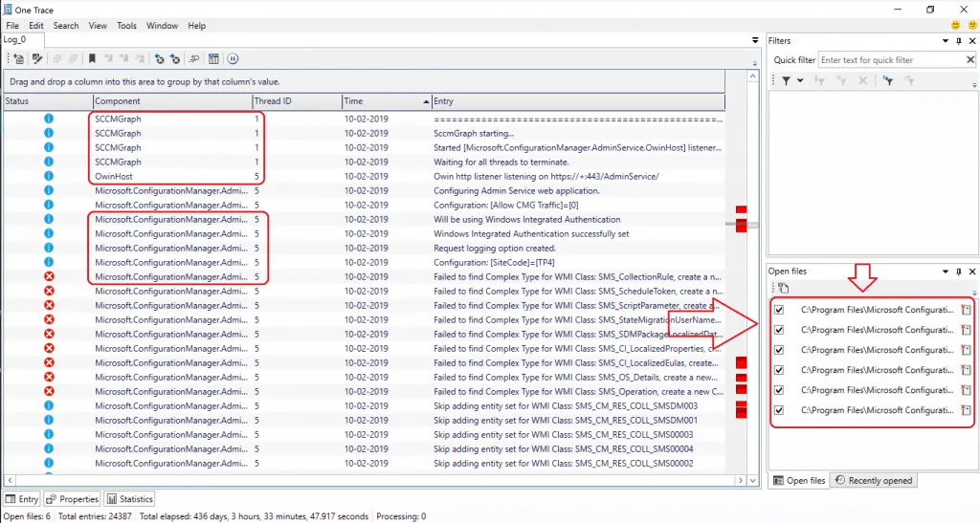
Task: Open the Entry bottom tab
Action: tap(22, 499)
